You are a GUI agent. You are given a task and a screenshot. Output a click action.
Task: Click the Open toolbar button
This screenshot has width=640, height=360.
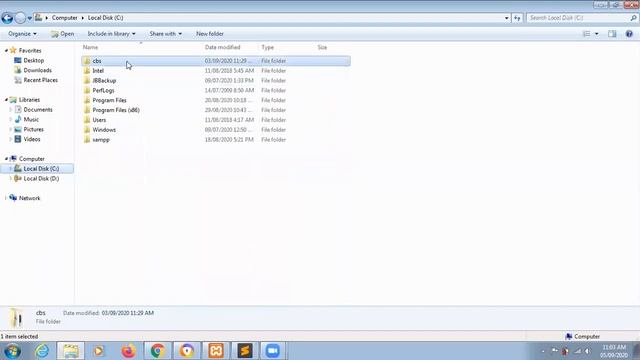pyautogui.click(x=62, y=34)
